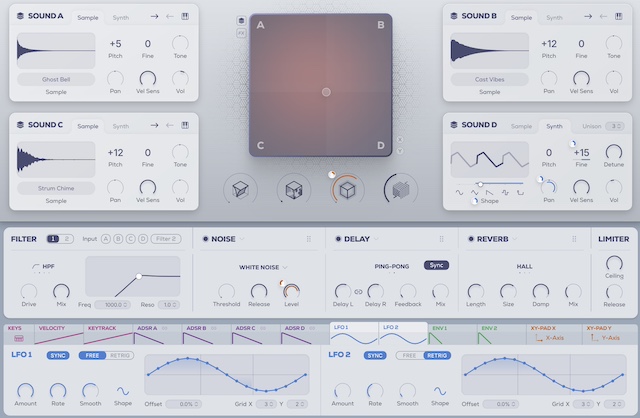Click the Ghost Bell sample name button
640x418 pixels.
pyautogui.click(x=57, y=78)
